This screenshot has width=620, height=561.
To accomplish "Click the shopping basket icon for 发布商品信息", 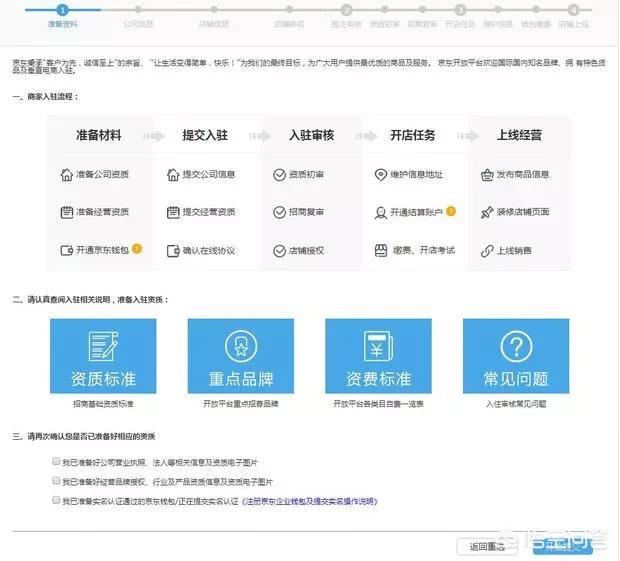I will coord(487,174).
